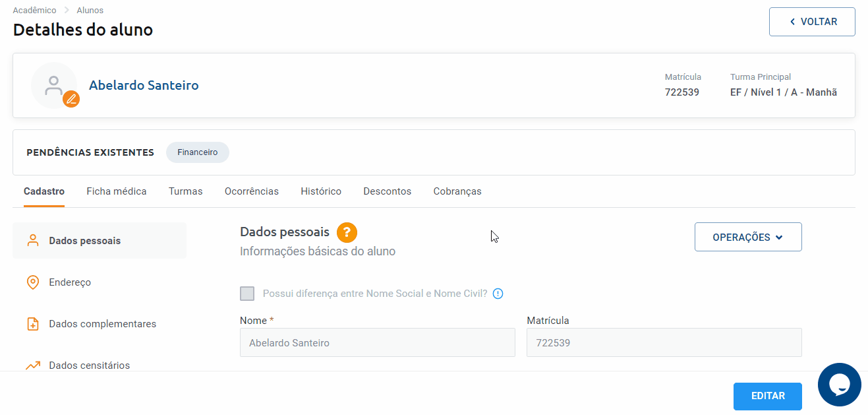Screen dimensions: 868x415
Task: Click the Voltar button
Action: 812,22
